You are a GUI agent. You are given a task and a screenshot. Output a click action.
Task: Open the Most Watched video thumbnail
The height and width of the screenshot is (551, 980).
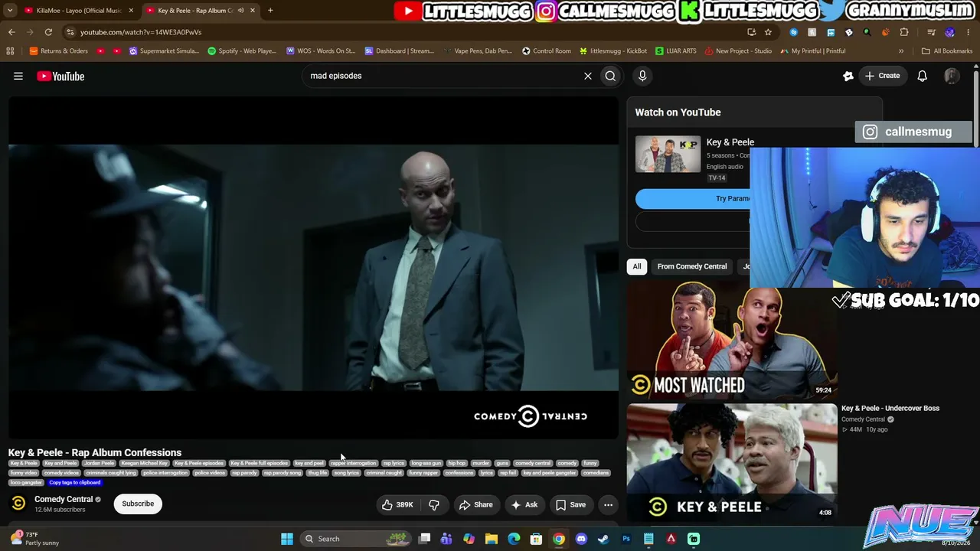[x=732, y=341]
